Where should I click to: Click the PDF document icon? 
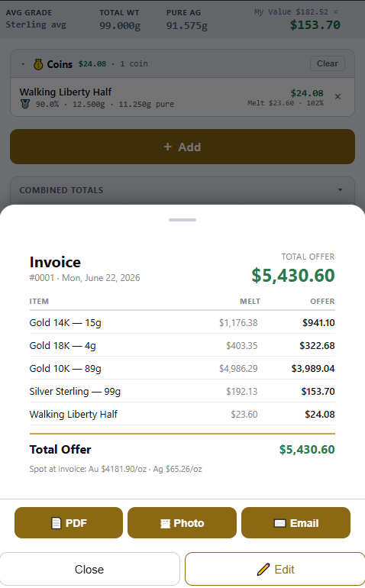[56, 523]
